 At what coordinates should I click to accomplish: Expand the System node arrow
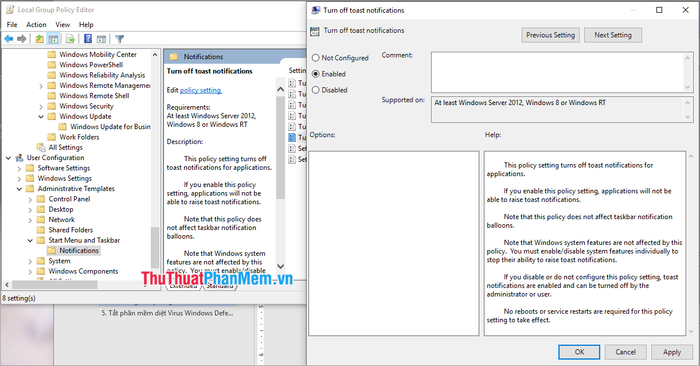30,261
